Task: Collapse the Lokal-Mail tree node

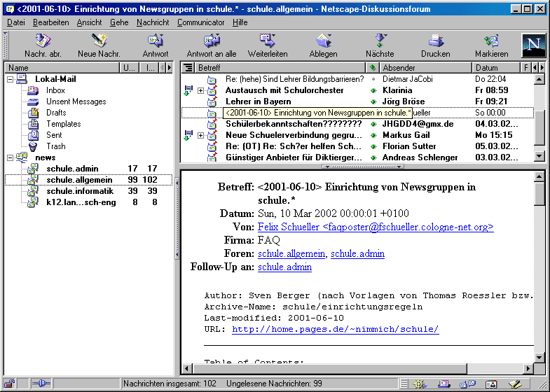Action: (11, 79)
